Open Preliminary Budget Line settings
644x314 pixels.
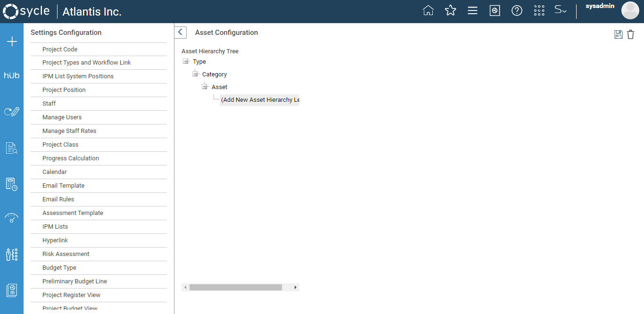[99, 281]
